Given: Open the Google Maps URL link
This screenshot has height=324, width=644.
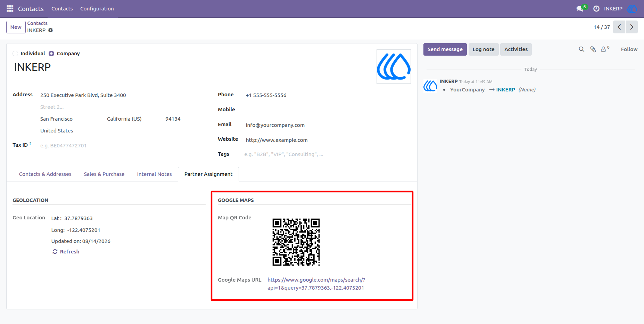Looking at the screenshot, I should coord(316,284).
